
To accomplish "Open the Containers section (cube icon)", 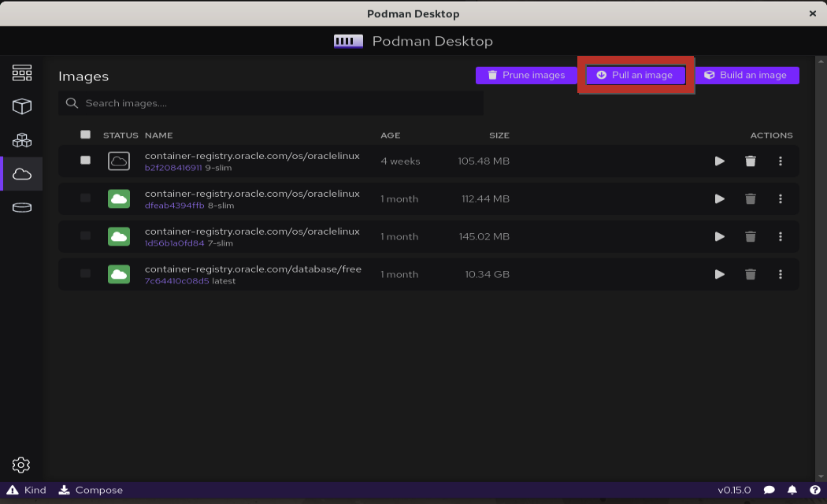I will [x=21, y=106].
